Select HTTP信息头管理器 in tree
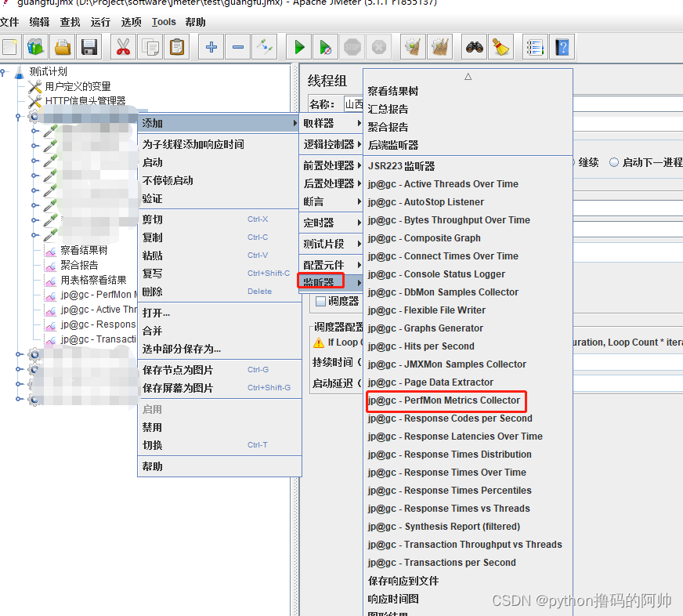 (85, 101)
